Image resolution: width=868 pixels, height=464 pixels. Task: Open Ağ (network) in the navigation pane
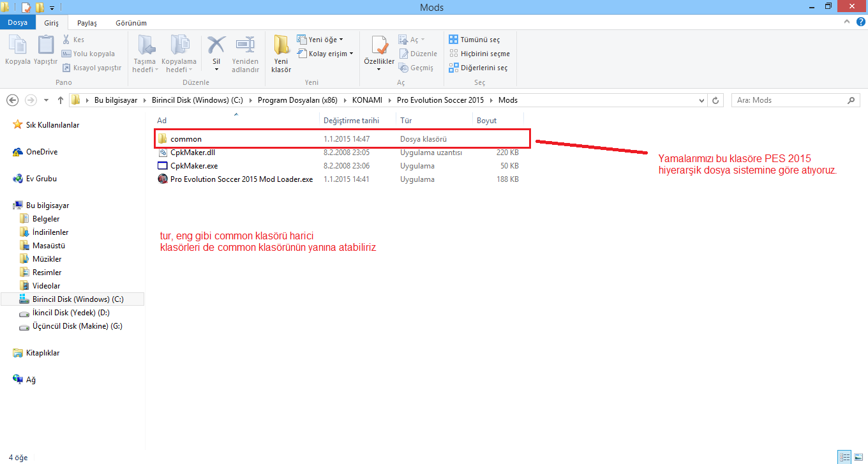(24, 380)
